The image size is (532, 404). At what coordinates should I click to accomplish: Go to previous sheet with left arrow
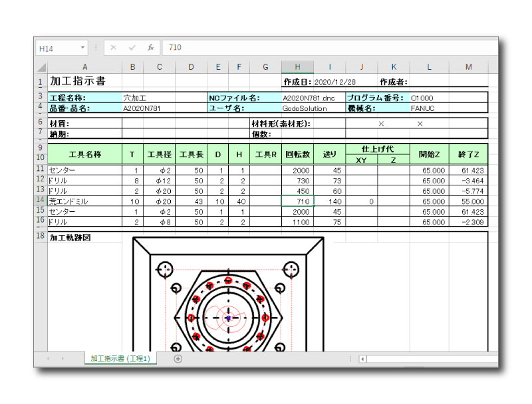[48, 359]
